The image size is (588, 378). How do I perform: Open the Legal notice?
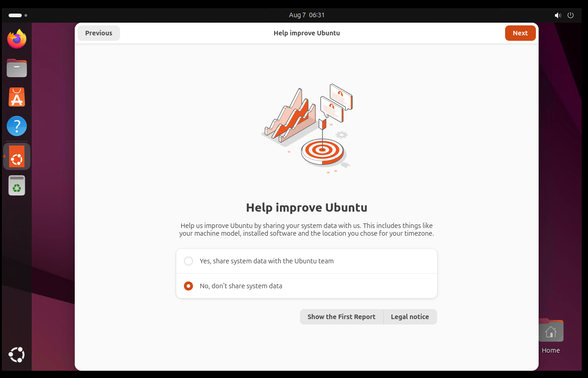click(x=410, y=317)
